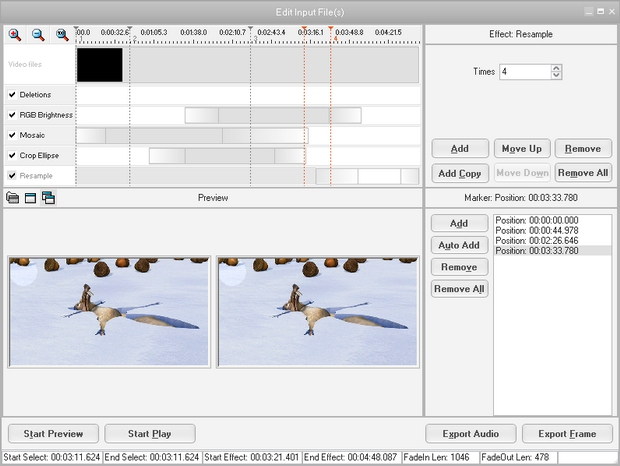This screenshot has height=466, width=620.
Task: Click the timeline ruler at 0:01:38.0
Action: pos(193,32)
